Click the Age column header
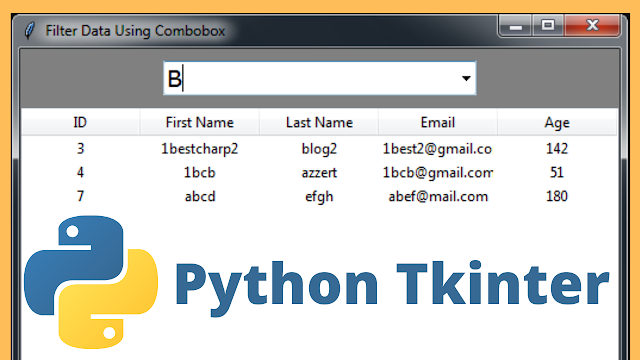 pos(557,122)
